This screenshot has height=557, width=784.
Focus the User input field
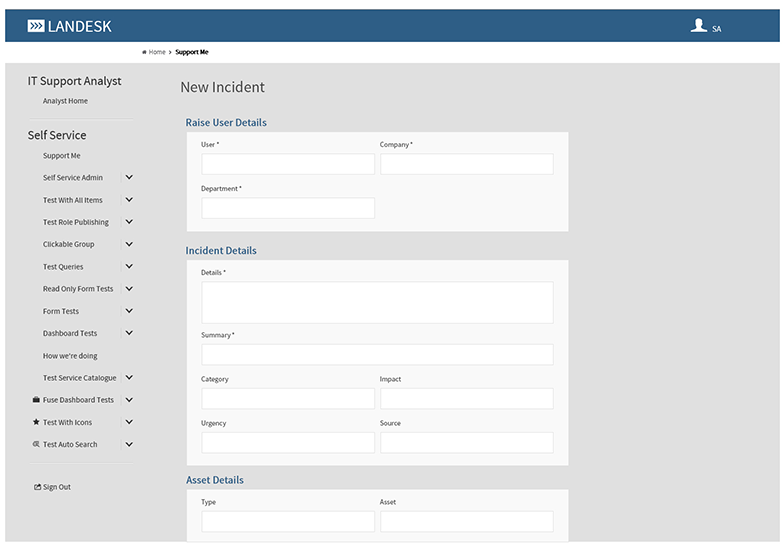(x=288, y=164)
